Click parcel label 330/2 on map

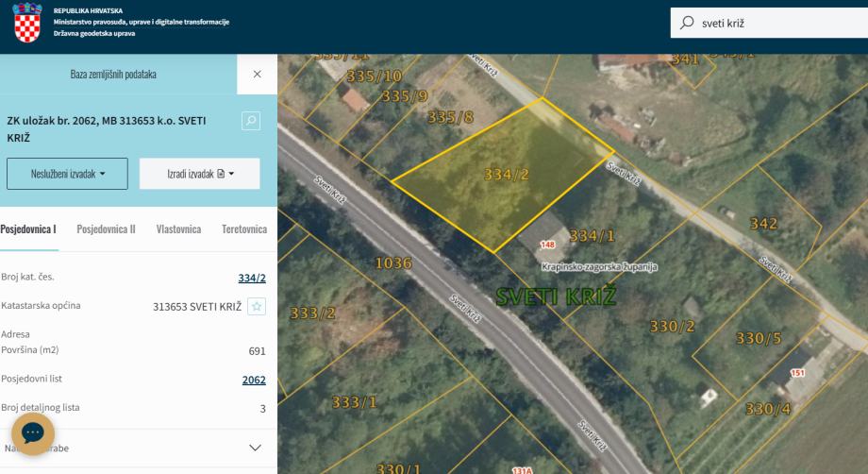[672, 326]
